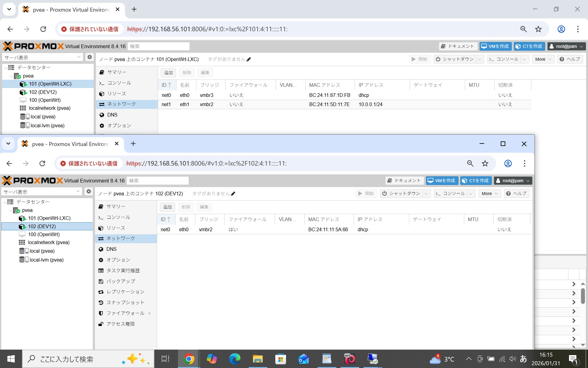Open Chrome from the Windows taskbar
Screen dimensions: 588x368
(x=189, y=359)
